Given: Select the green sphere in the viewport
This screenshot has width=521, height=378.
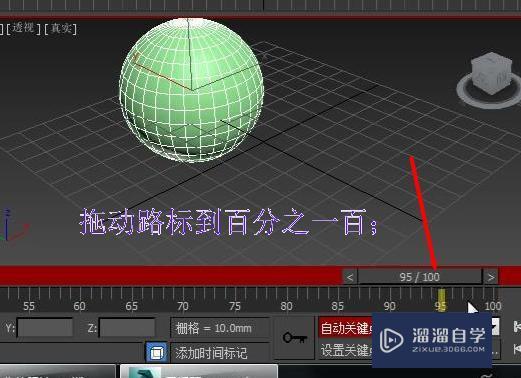Looking at the screenshot, I should point(192,90).
